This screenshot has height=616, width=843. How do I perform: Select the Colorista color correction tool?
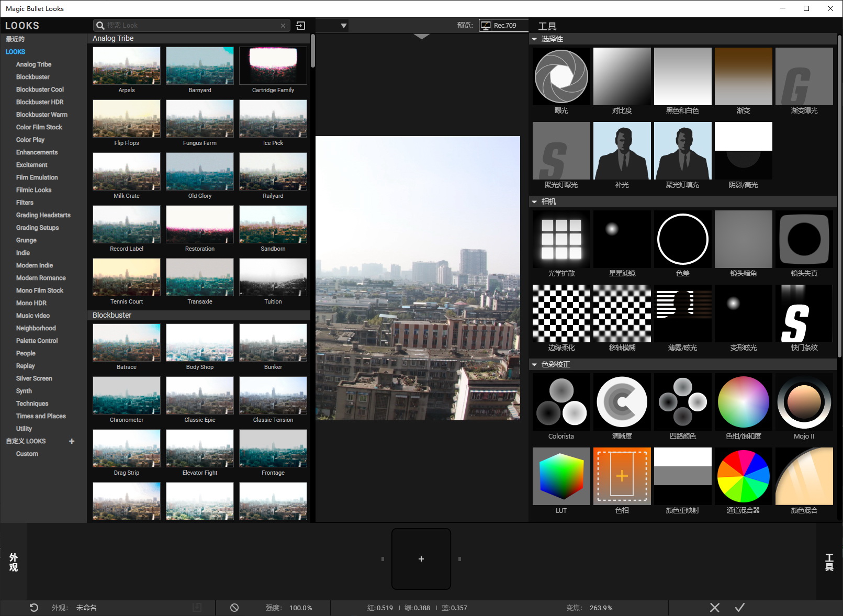pos(561,402)
